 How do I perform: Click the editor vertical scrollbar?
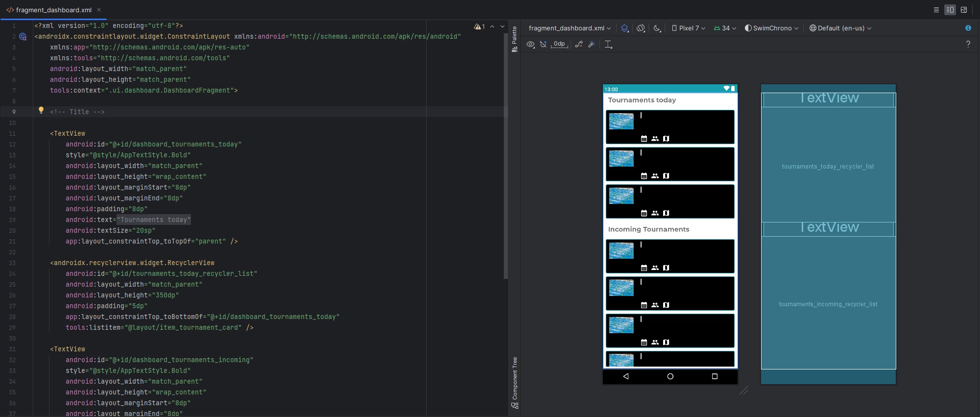[506, 156]
